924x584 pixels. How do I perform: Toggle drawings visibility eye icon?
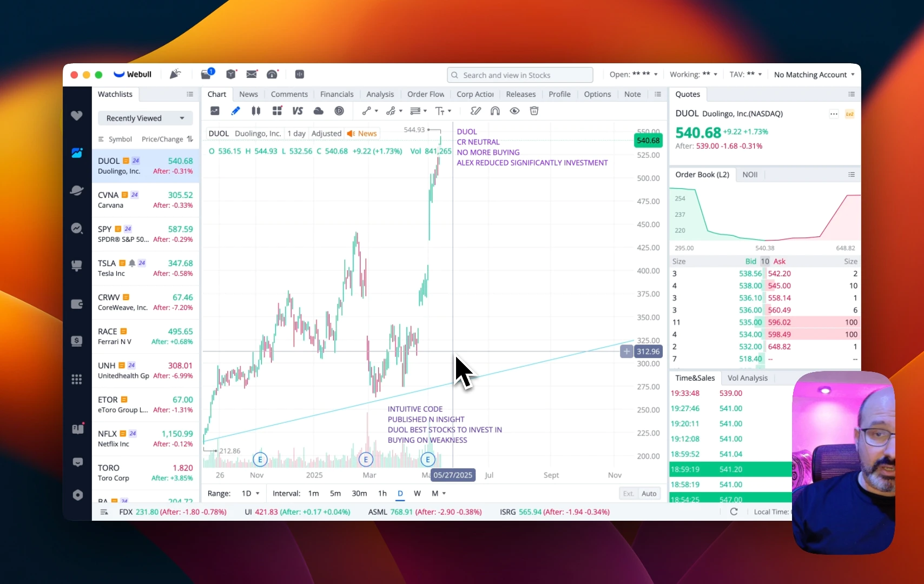click(514, 111)
